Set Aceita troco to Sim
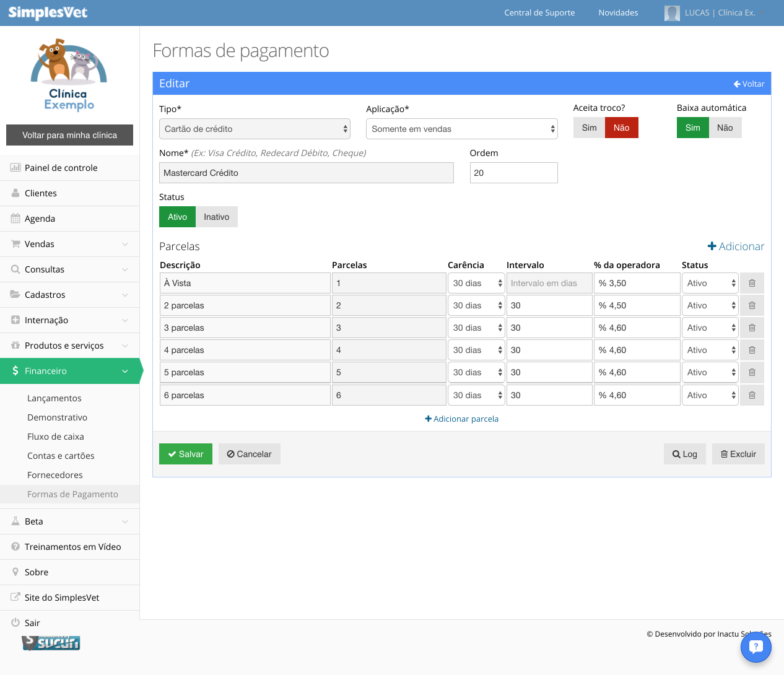Screen dimensions: 784x675 point(589,128)
